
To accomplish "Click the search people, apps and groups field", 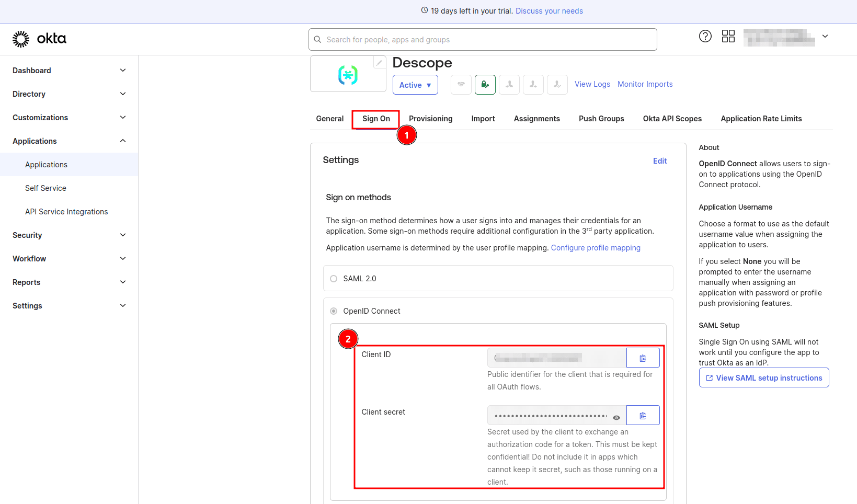I will coord(482,40).
